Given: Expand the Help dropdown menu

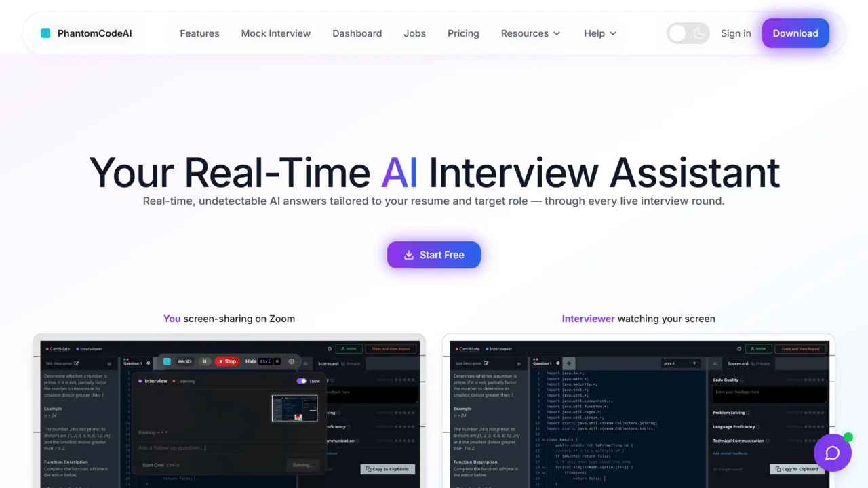Looking at the screenshot, I should [x=600, y=33].
